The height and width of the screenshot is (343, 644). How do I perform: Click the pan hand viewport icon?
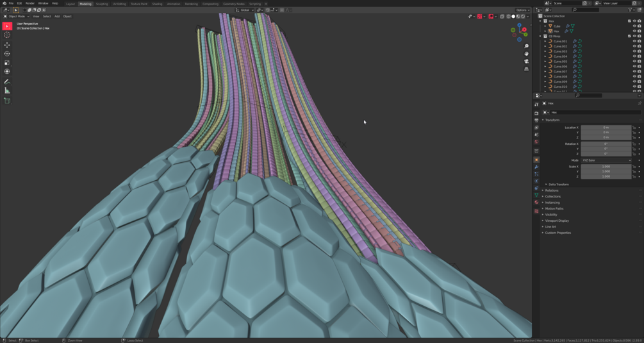527,54
